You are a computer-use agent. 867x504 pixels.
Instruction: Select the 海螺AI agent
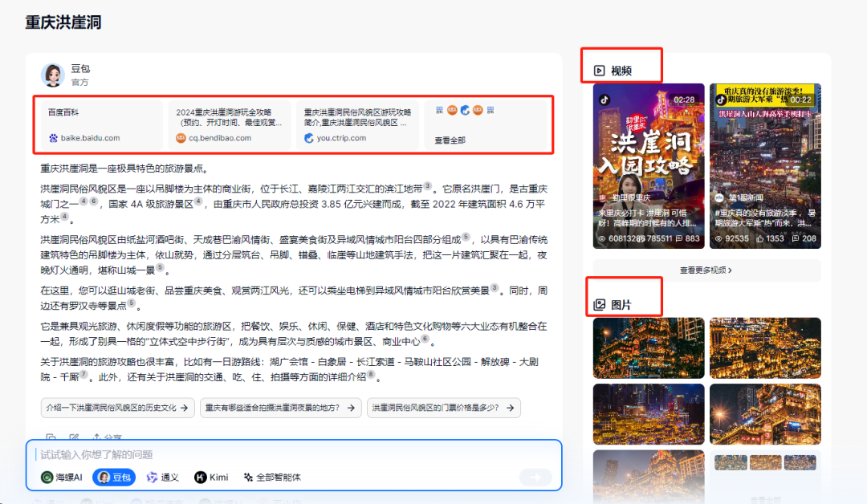point(62,478)
